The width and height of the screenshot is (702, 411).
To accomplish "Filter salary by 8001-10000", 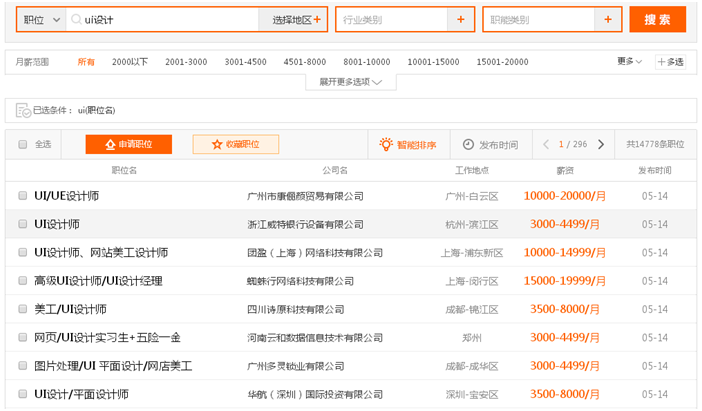I will [367, 62].
